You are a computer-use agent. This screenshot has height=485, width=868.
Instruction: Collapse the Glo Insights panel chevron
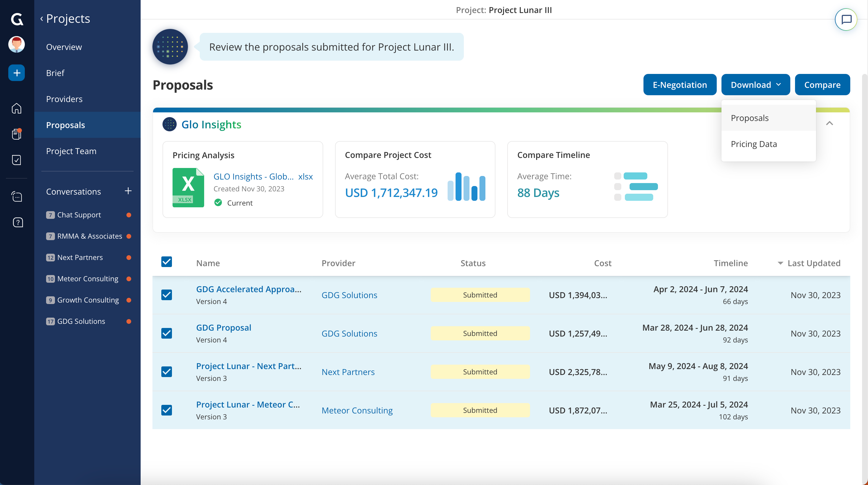tap(829, 123)
